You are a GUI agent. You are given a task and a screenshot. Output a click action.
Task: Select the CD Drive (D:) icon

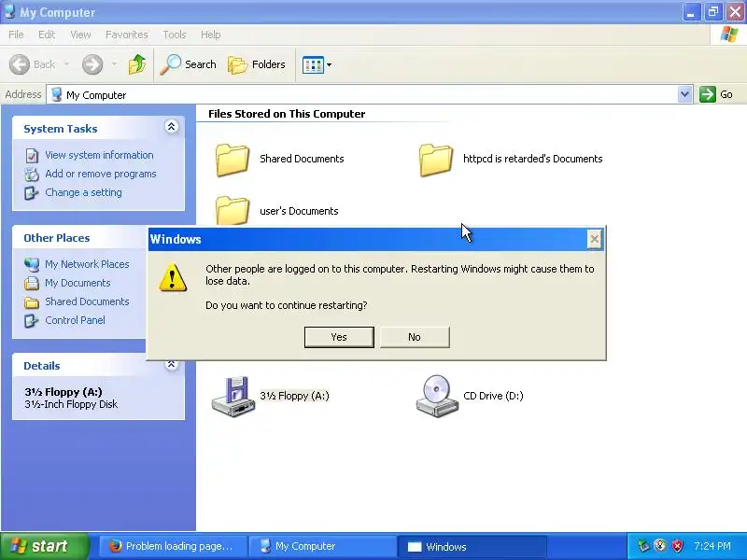437,396
